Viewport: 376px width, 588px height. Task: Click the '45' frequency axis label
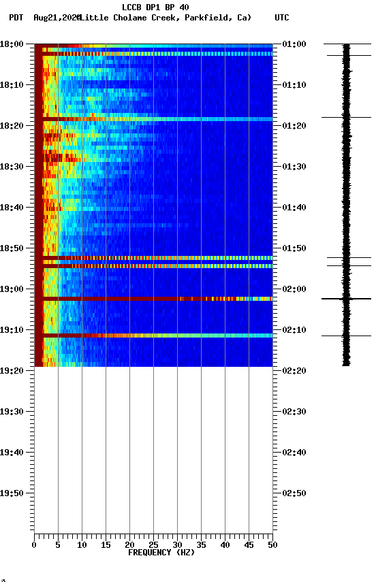(x=249, y=545)
